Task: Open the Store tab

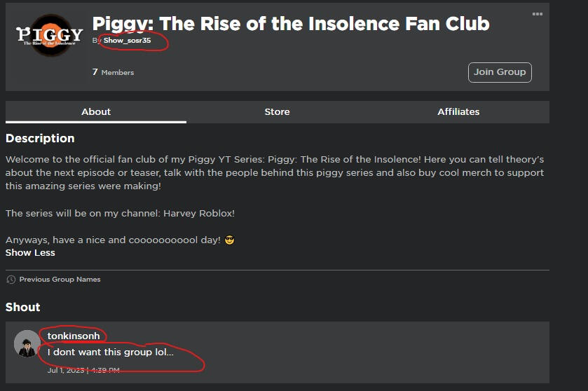Action: 277,111
